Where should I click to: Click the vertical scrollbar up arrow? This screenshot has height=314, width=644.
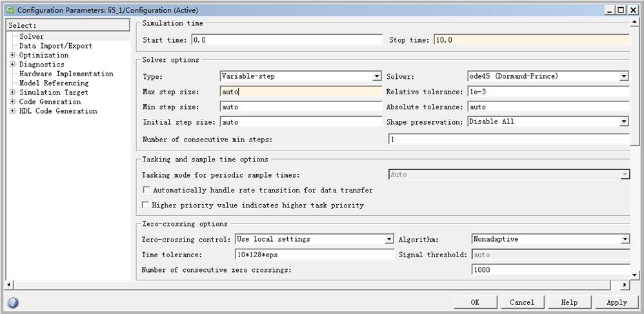tap(634, 21)
